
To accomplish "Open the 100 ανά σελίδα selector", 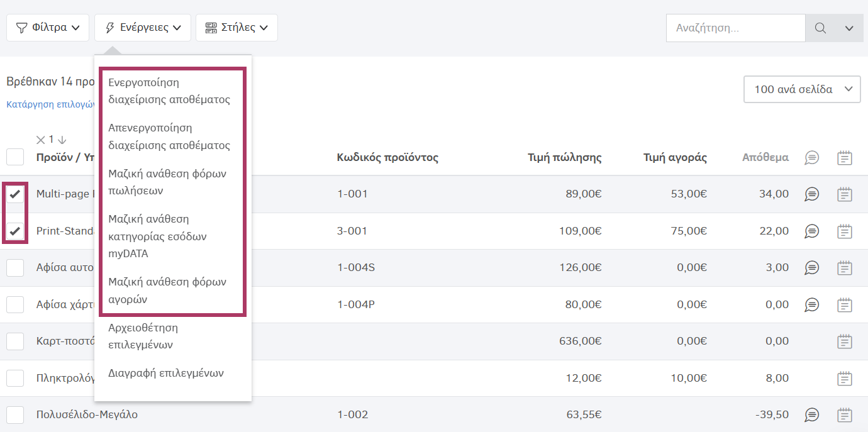I will coord(801,89).
